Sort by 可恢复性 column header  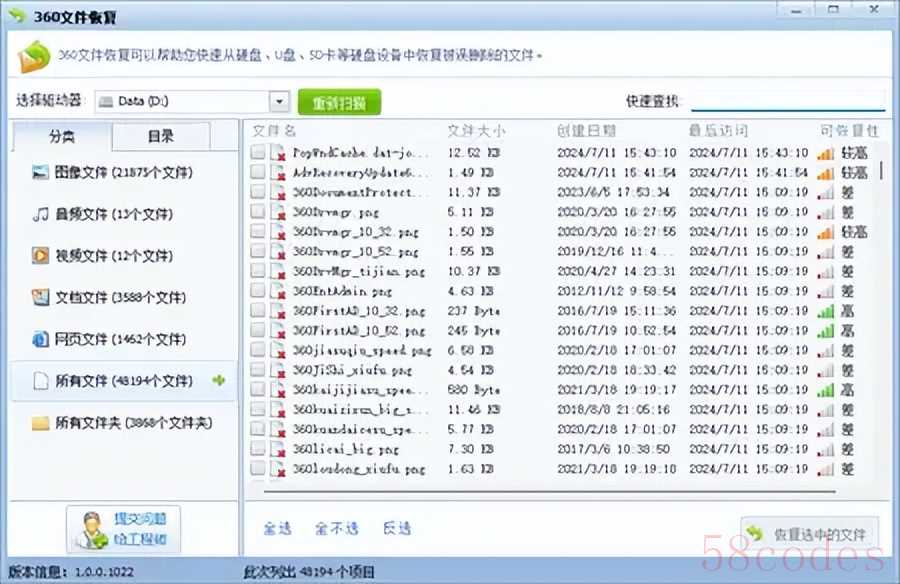pos(849,132)
